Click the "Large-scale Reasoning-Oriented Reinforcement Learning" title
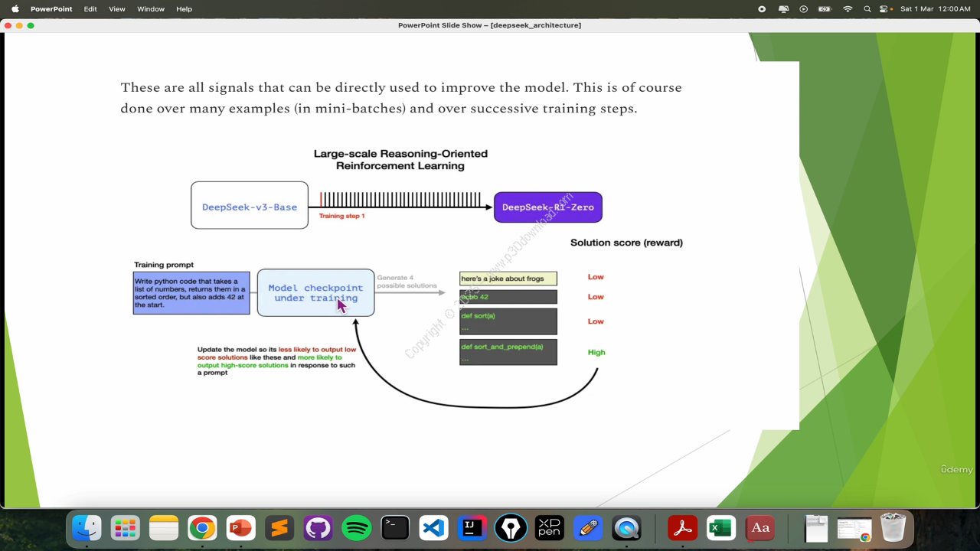Screen dimensions: 980x551 point(400,159)
